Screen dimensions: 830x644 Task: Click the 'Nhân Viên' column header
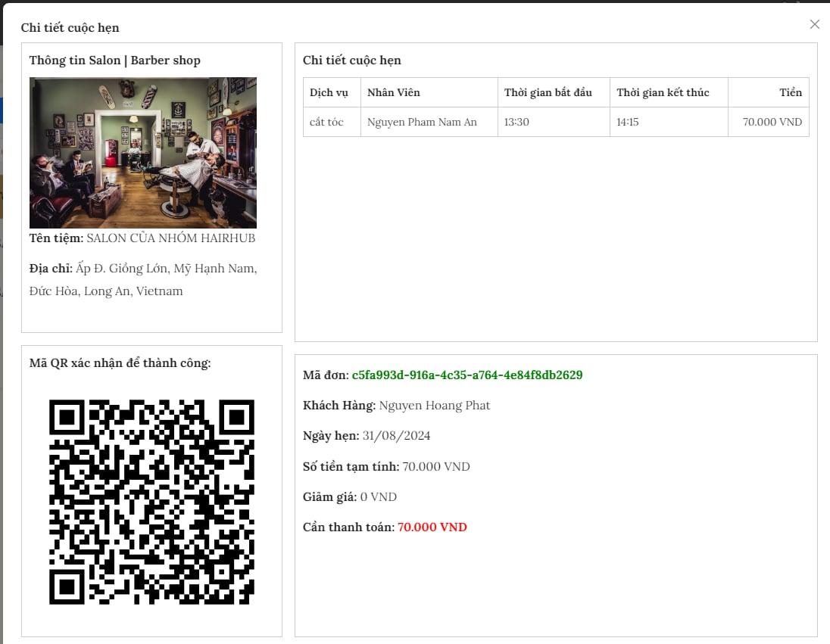pyautogui.click(x=429, y=92)
